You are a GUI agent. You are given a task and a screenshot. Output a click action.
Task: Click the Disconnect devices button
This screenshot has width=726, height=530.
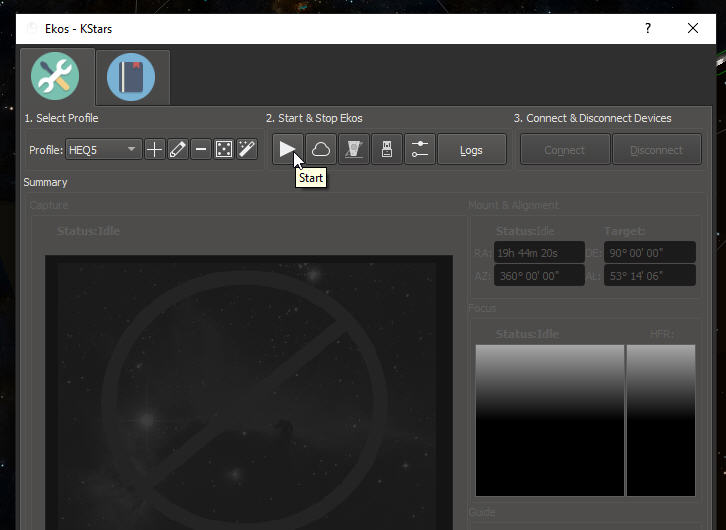click(656, 150)
